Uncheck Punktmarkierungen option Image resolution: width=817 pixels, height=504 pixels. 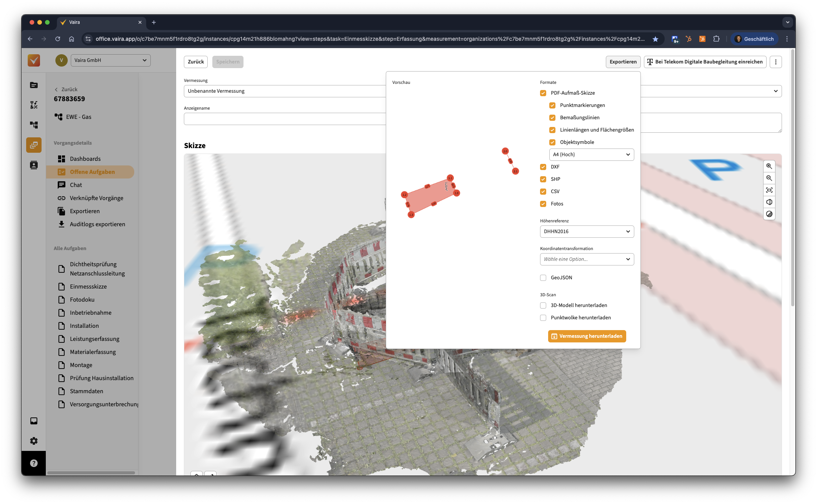[x=552, y=105]
